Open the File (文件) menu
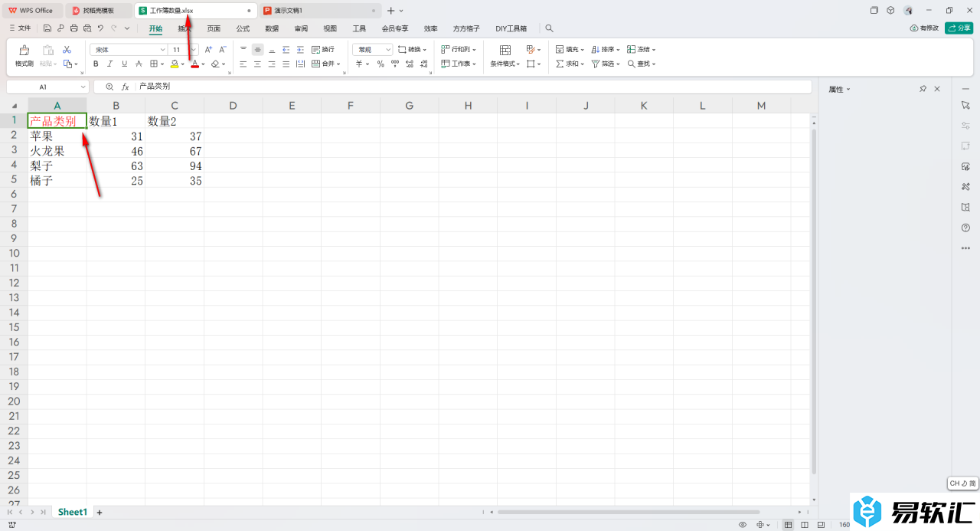Screen dimensions: 980x531 (19, 28)
